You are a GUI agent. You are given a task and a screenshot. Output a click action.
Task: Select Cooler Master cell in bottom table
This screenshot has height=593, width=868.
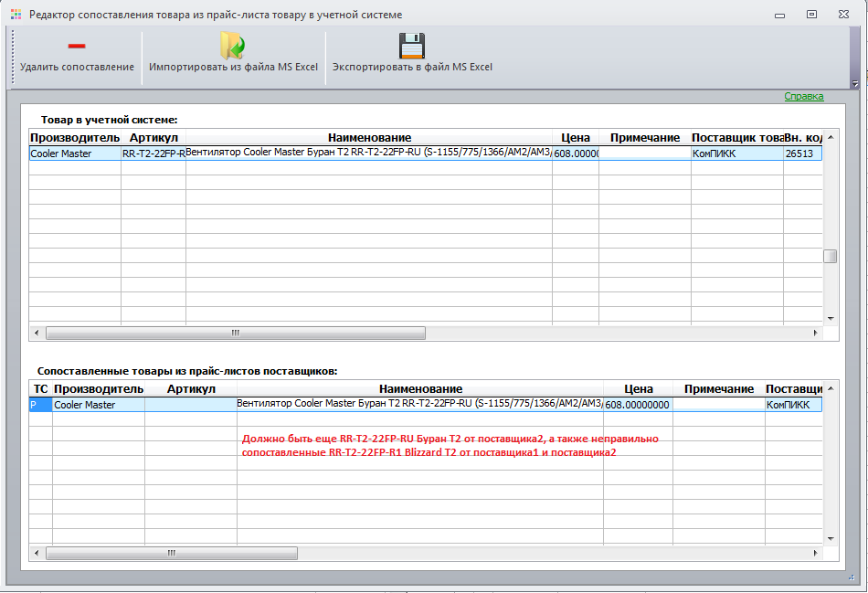[x=99, y=405]
